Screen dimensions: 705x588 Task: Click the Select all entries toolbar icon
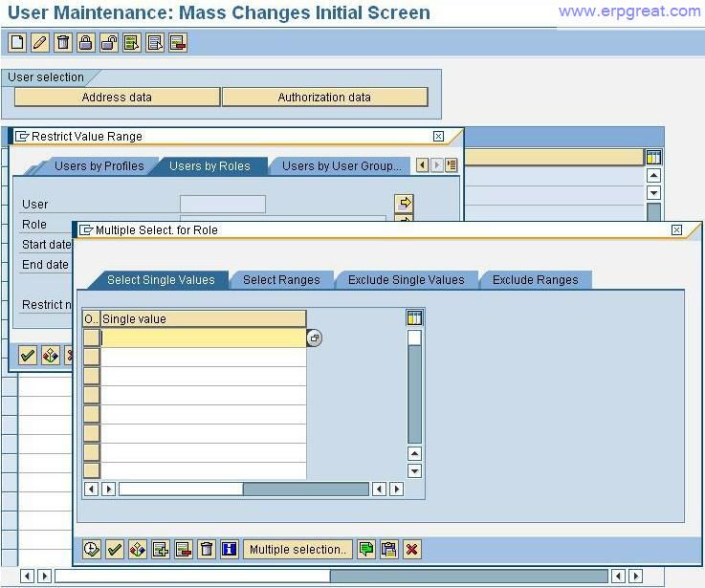click(132, 43)
